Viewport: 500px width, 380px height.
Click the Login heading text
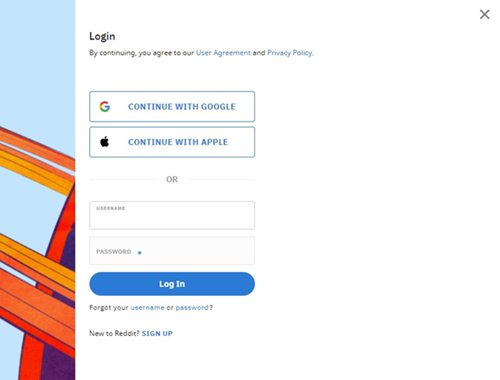pyautogui.click(x=102, y=36)
